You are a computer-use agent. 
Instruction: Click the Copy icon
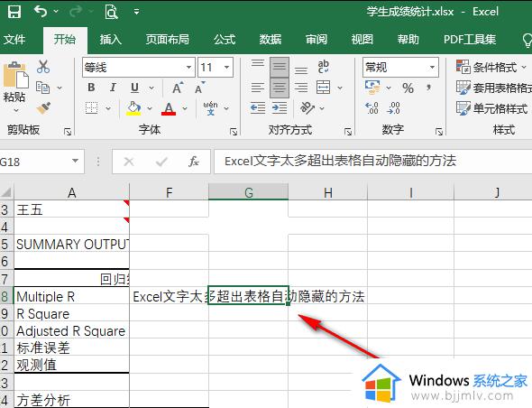(x=43, y=88)
